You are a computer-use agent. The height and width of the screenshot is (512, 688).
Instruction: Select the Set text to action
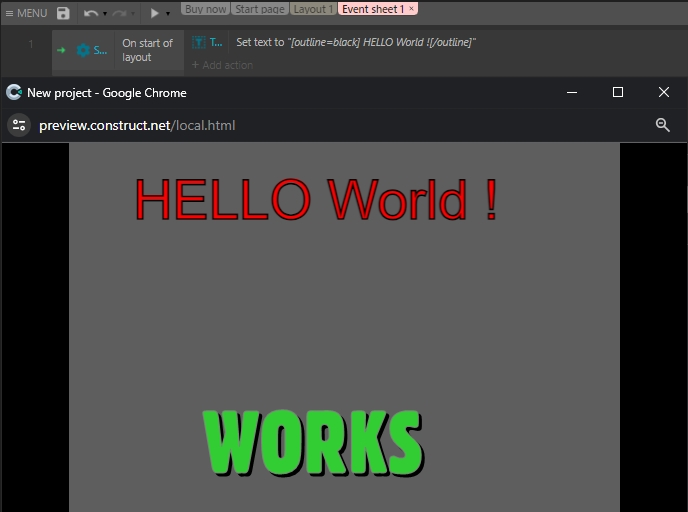tap(356, 42)
